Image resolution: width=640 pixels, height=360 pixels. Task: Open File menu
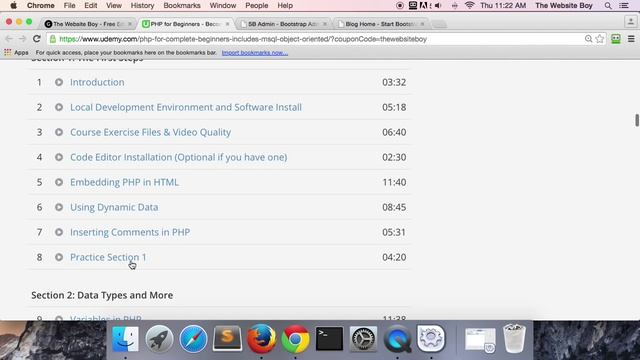(x=69, y=6)
